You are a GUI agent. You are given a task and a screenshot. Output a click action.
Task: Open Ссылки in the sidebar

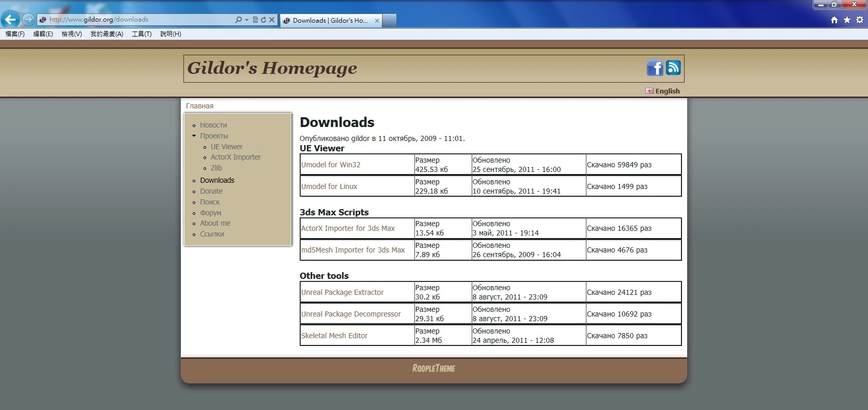click(x=212, y=234)
